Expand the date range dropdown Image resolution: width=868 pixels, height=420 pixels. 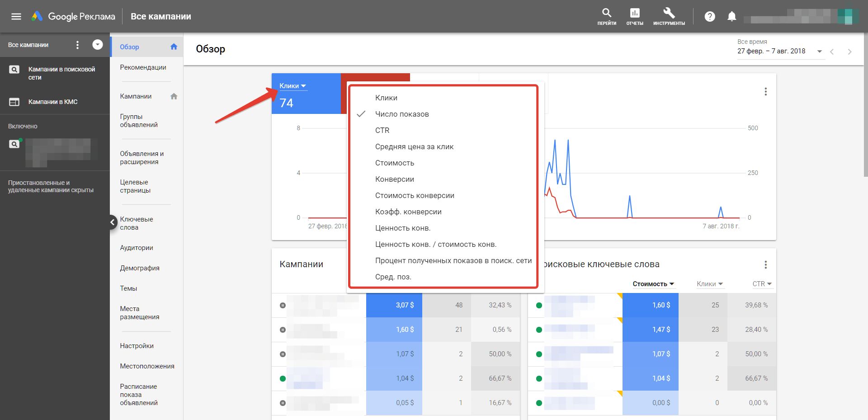pyautogui.click(x=819, y=52)
